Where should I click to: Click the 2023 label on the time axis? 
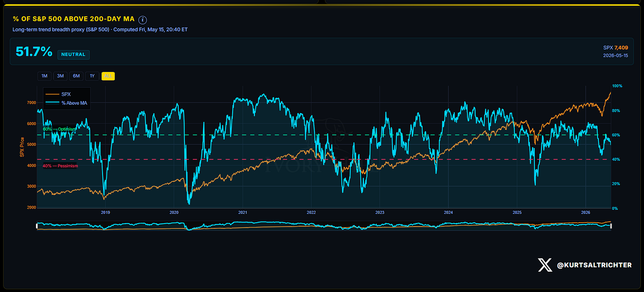pyautogui.click(x=380, y=212)
